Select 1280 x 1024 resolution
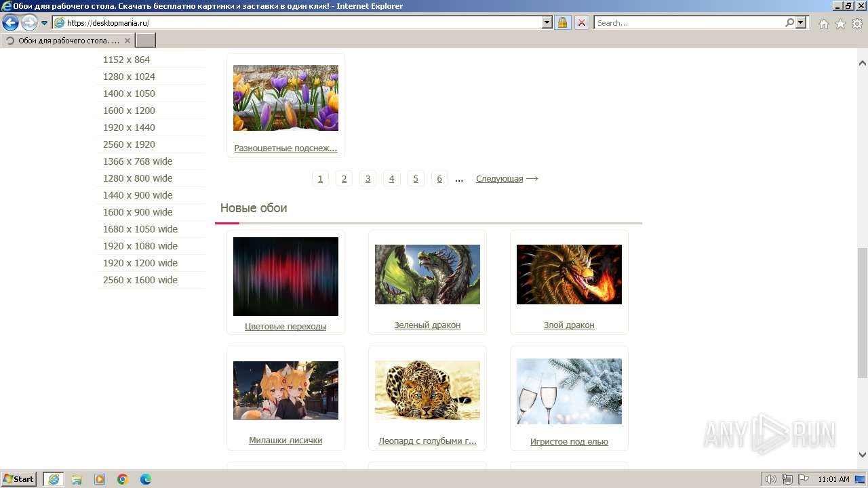The width and height of the screenshot is (868, 488). pos(129,77)
